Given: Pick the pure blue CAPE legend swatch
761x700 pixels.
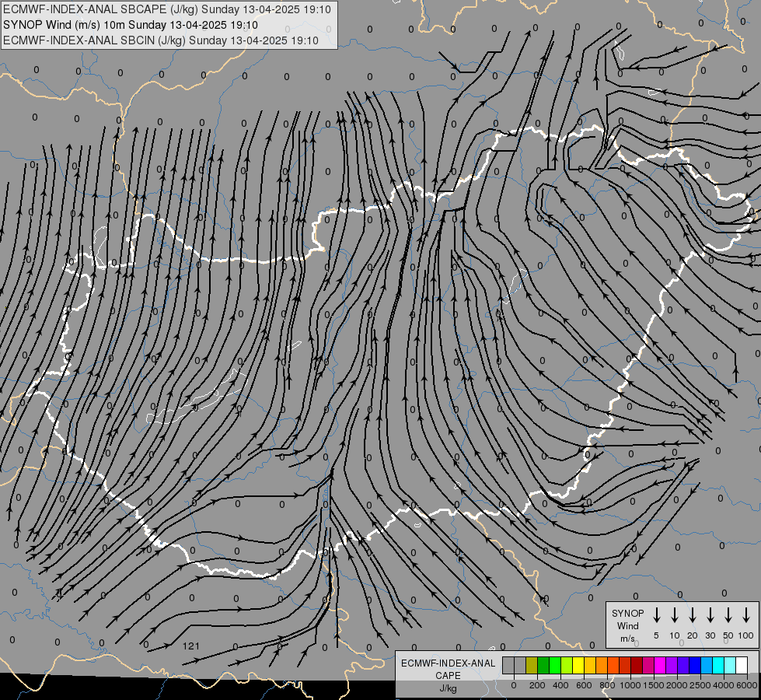Looking at the screenshot, I should coord(695,666).
